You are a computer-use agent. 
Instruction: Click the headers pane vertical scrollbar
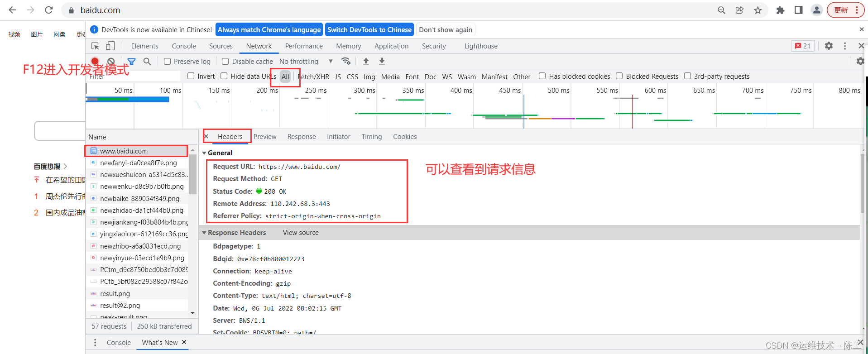tap(863, 183)
